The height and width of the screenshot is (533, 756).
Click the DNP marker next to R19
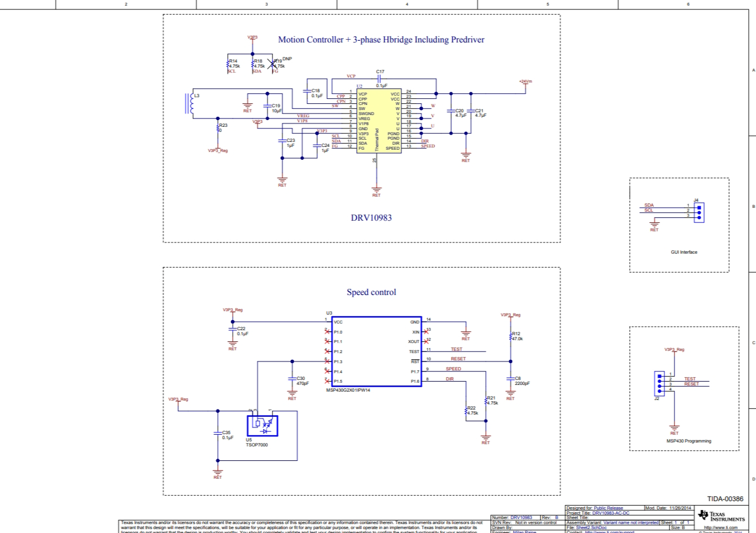coord(287,59)
